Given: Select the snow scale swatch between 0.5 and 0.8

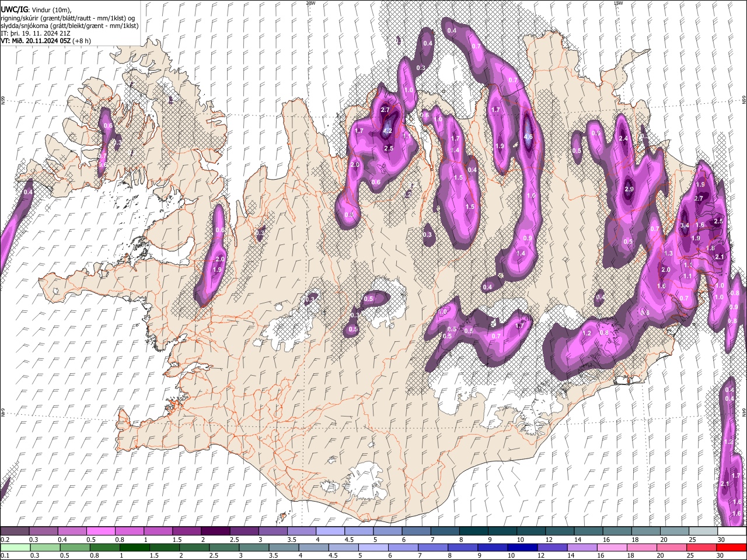Looking at the screenshot, I should click(x=100, y=531).
